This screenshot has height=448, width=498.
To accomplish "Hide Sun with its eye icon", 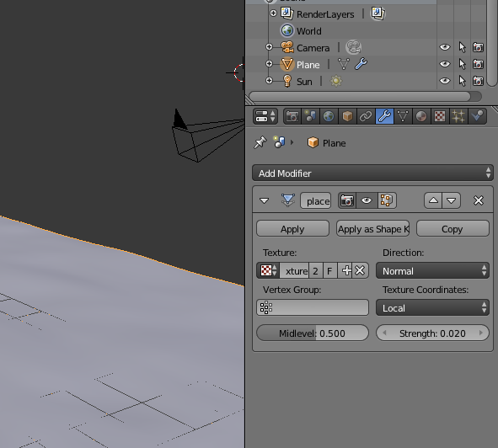I will 445,81.
